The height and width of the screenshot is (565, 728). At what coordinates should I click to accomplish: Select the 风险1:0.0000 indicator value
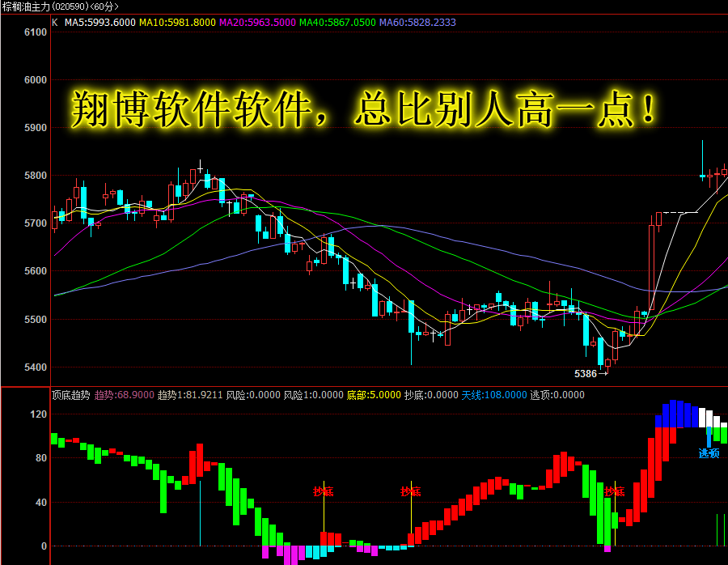pos(314,395)
